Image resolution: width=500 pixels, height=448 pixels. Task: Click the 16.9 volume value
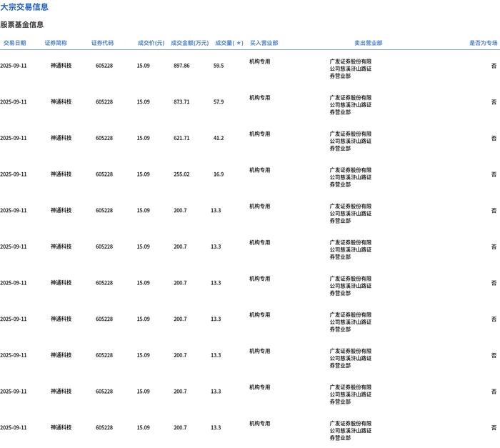219,174
